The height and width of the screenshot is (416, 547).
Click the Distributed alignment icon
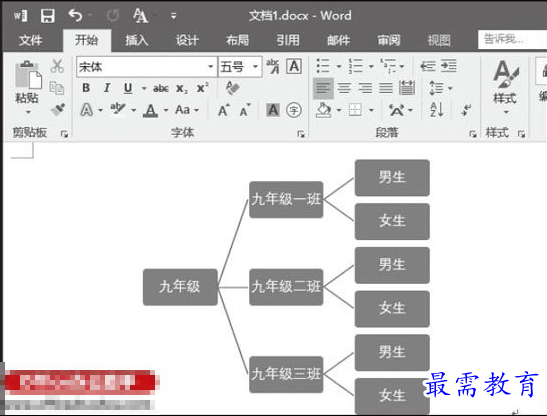(x=407, y=88)
